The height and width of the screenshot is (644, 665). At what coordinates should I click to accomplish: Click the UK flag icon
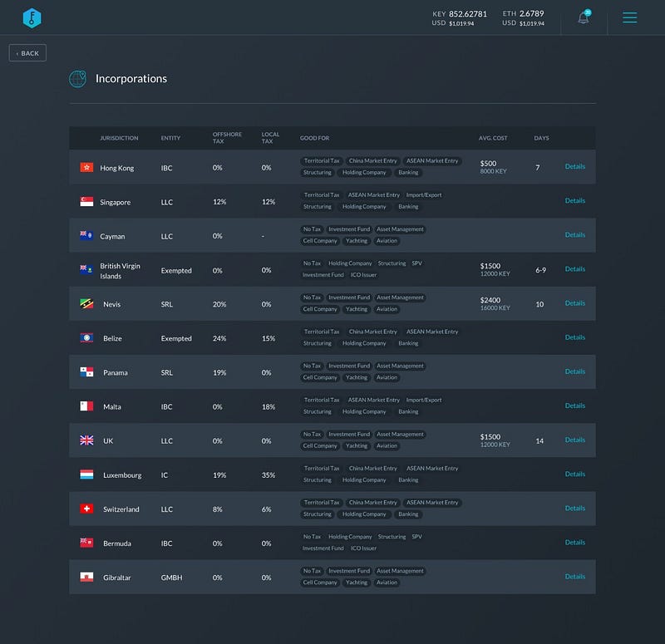[86, 440]
